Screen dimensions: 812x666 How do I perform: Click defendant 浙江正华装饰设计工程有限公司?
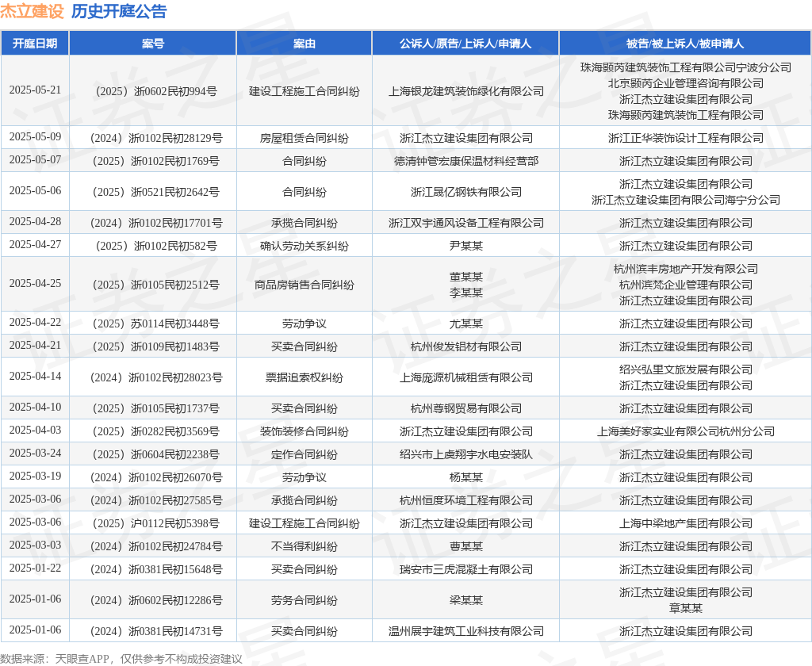(685, 138)
